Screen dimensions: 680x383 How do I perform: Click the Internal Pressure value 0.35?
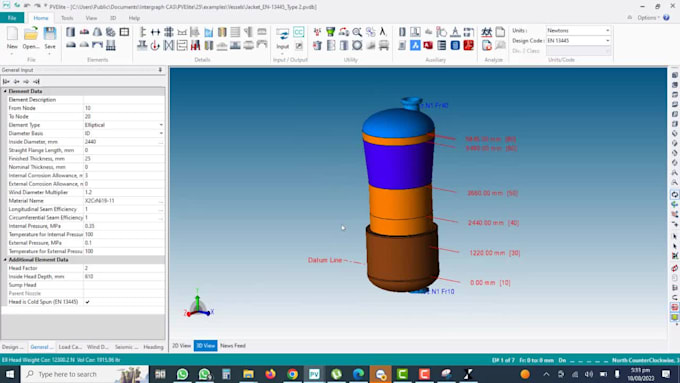pos(124,226)
